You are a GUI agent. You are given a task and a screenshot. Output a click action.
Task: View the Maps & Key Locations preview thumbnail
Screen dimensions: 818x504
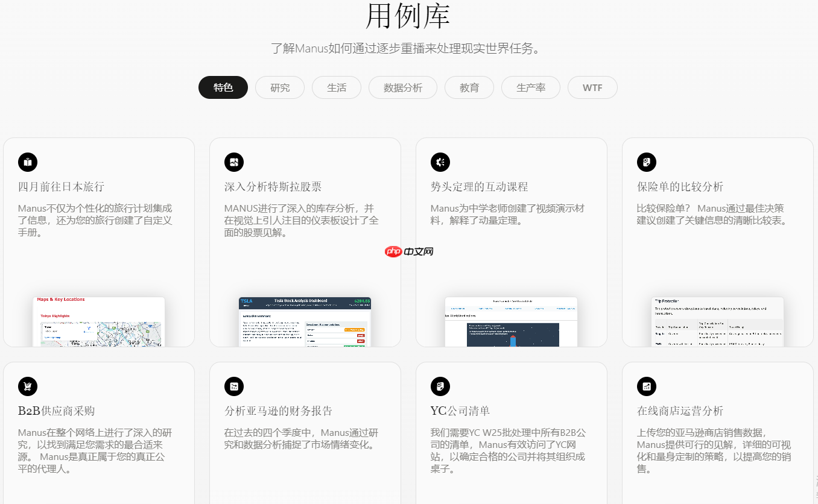click(98, 321)
